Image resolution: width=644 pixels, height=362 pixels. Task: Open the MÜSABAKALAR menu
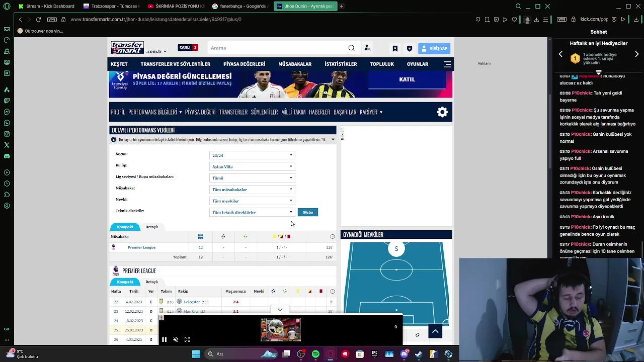click(x=295, y=64)
